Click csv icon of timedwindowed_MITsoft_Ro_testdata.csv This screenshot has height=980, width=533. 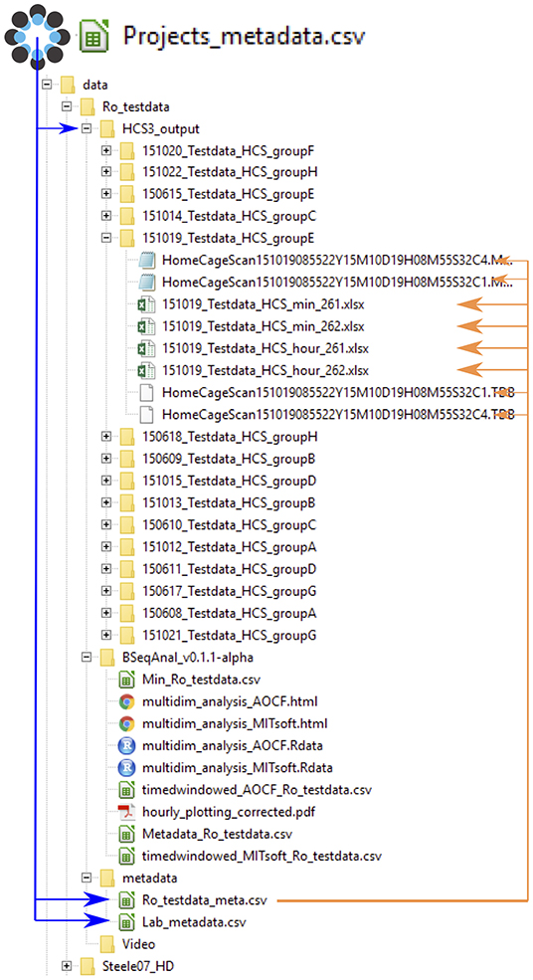click(126, 856)
